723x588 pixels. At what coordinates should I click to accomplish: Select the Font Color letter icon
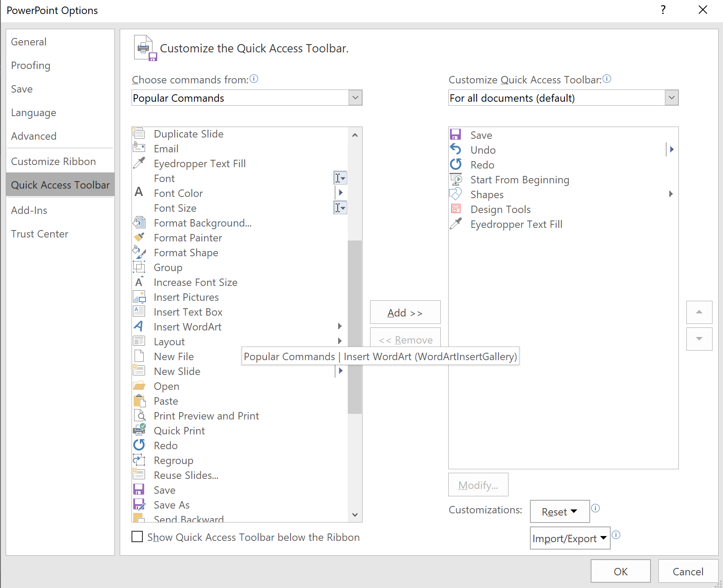click(x=139, y=193)
